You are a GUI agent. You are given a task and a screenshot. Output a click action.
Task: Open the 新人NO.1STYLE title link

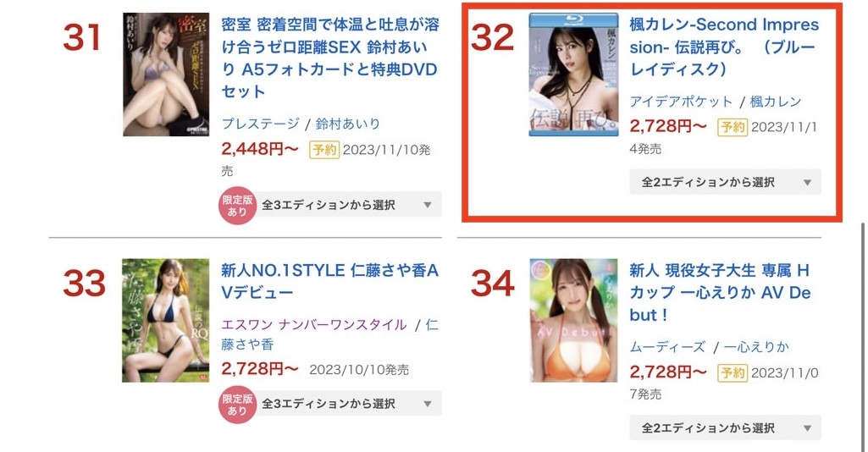tap(330, 282)
